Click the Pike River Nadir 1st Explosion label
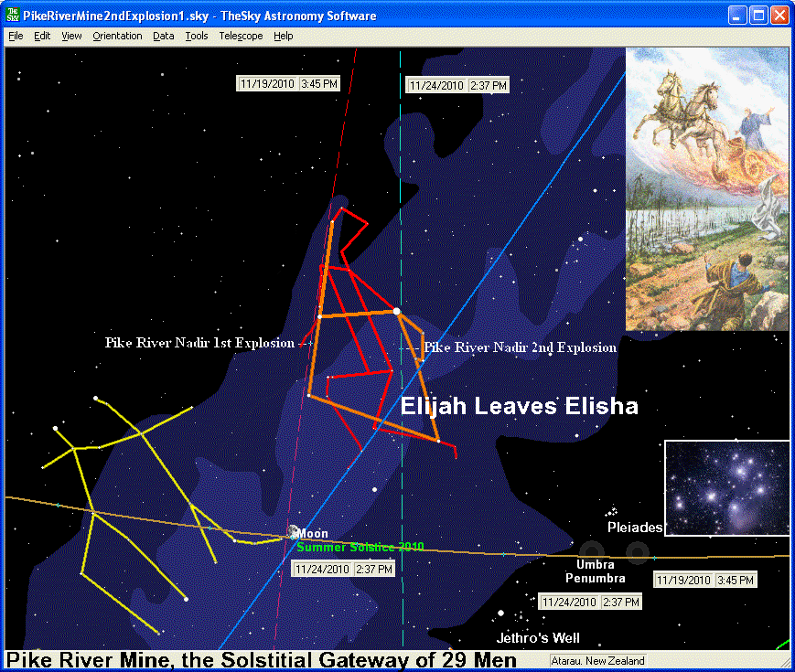Image resolution: width=795 pixels, height=672 pixels. [x=199, y=343]
